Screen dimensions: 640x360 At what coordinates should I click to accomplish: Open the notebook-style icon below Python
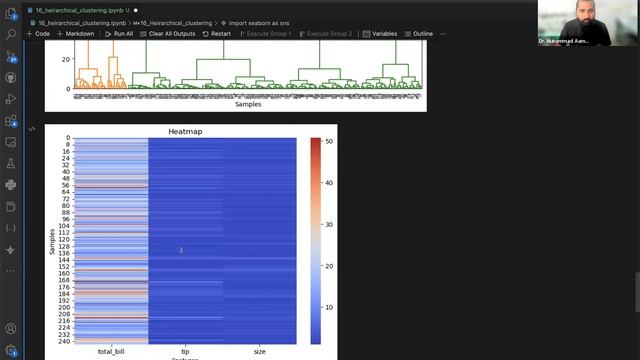11,207
